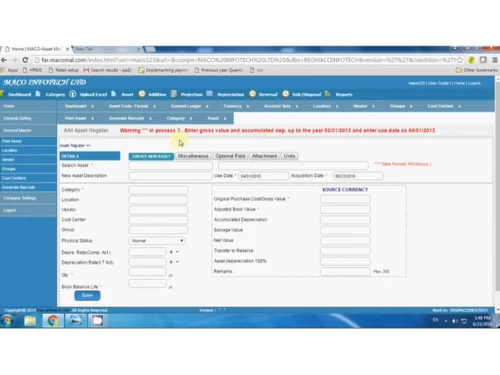Click minus beside Depreciation Rate(I.T Act)
Image resolution: width=500 pixels, height=375 pixels.
coord(177,262)
